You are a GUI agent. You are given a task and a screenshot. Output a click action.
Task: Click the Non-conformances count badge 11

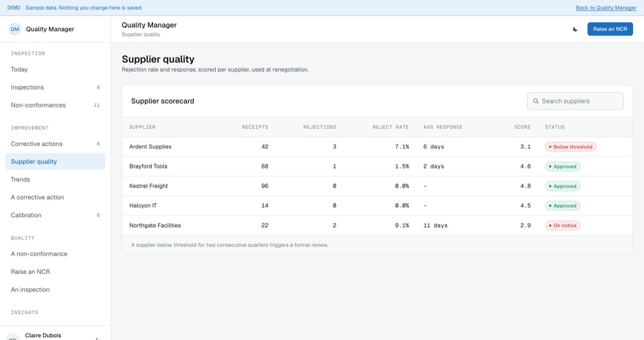(x=97, y=105)
